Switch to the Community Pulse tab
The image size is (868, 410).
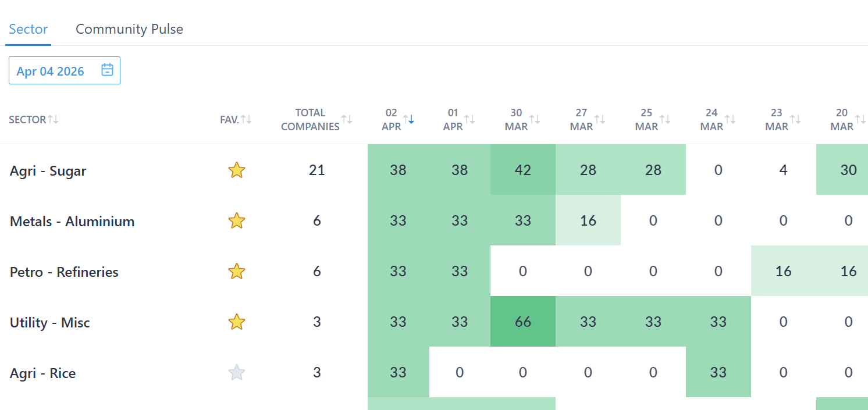pos(129,29)
